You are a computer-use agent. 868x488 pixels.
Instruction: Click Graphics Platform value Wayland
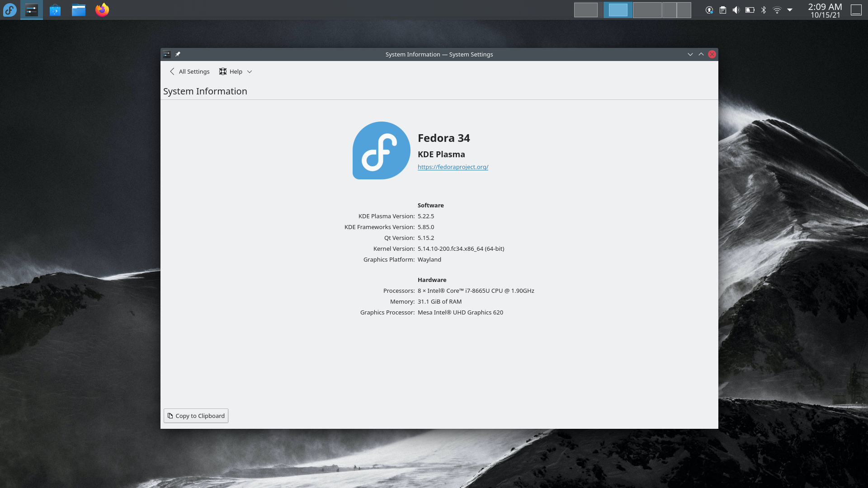[429, 259]
